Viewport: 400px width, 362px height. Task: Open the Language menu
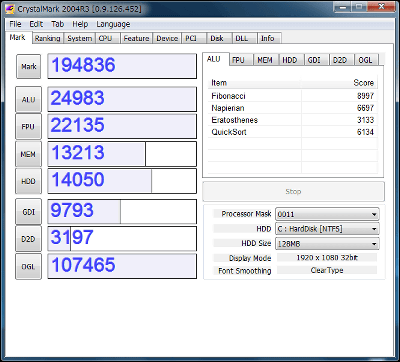point(113,24)
